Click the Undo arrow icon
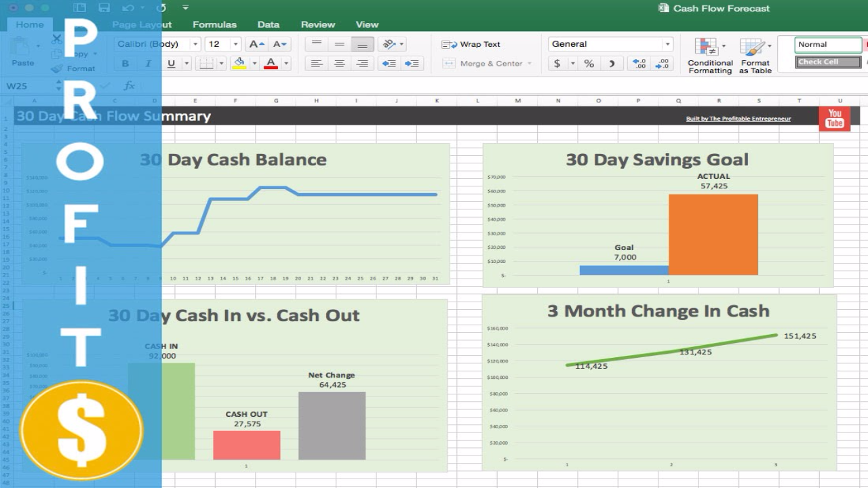Viewport: 868px width, 488px height. coord(129,8)
